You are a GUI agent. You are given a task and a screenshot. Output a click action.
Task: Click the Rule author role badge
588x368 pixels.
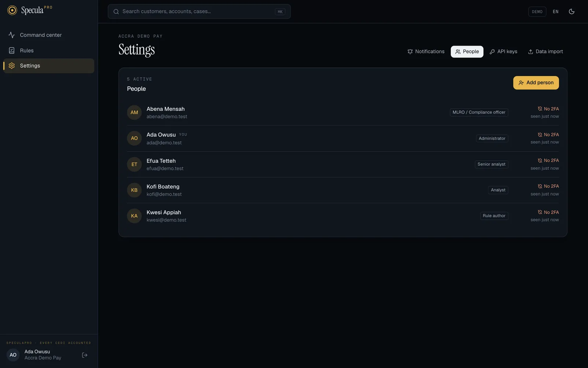click(494, 216)
